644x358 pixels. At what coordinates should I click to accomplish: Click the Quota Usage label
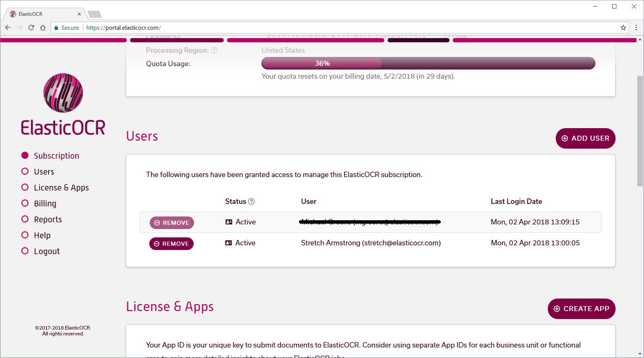point(168,64)
